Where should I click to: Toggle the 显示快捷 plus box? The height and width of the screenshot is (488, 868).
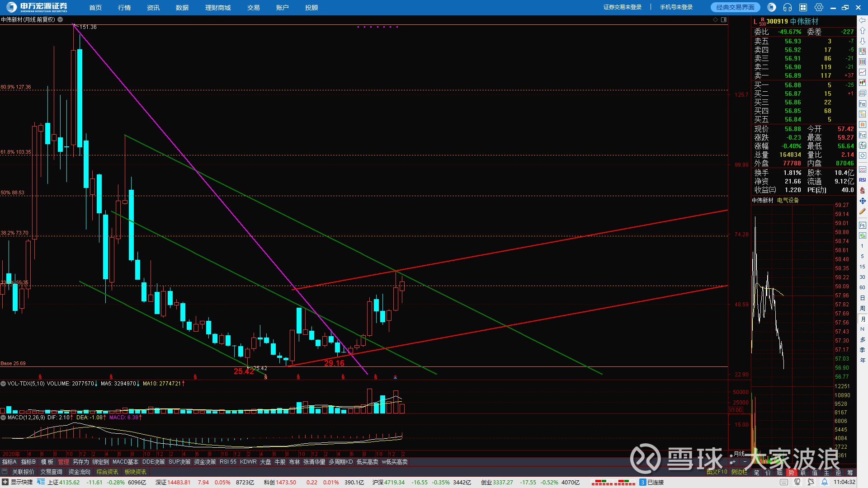tap(5, 482)
